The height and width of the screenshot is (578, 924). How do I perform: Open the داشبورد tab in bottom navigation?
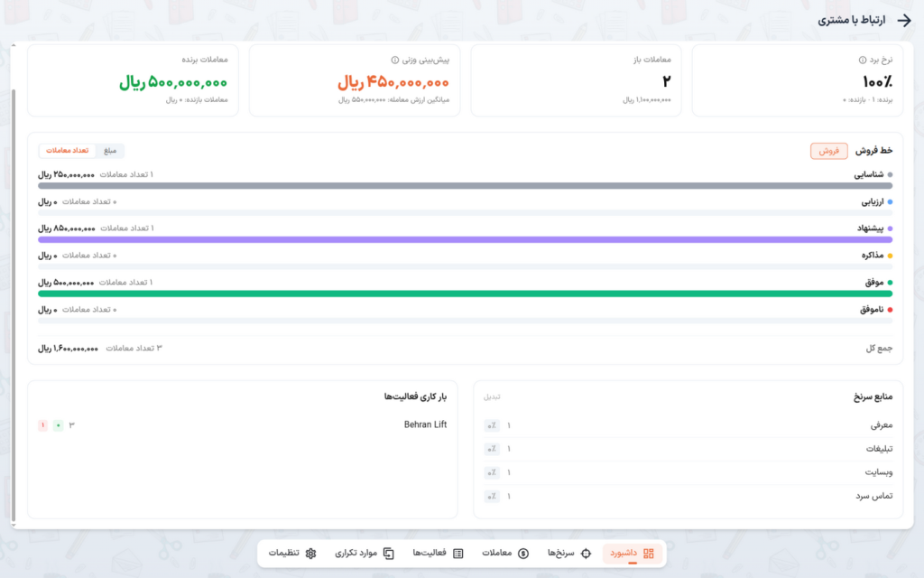(x=632, y=554)
